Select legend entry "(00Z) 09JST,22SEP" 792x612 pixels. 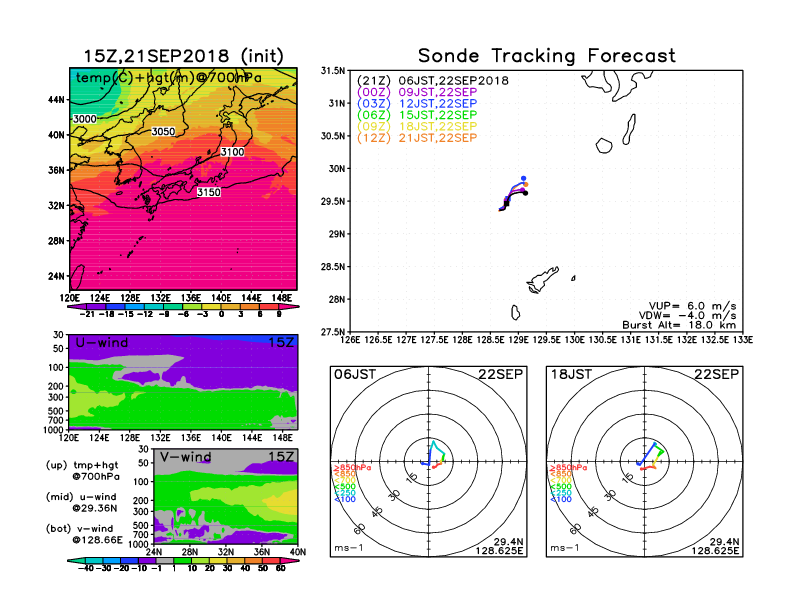tap(417, 92)
